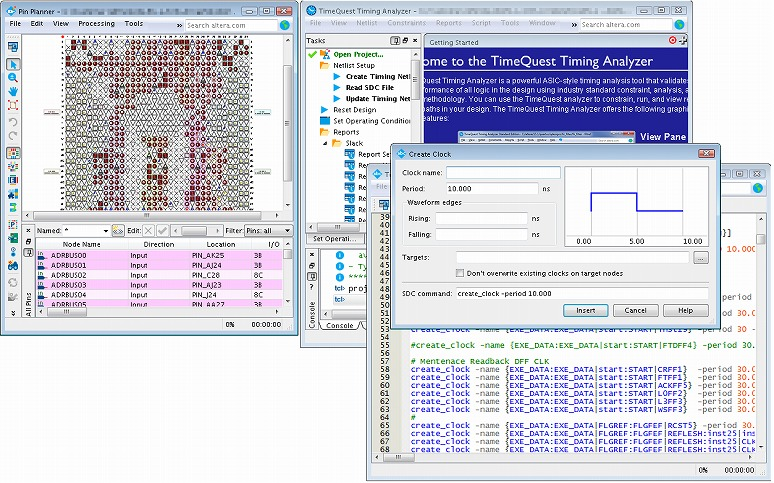
Task: Select the Set Operati... tab in TimeQuest
Action: (x=335, y=239)
